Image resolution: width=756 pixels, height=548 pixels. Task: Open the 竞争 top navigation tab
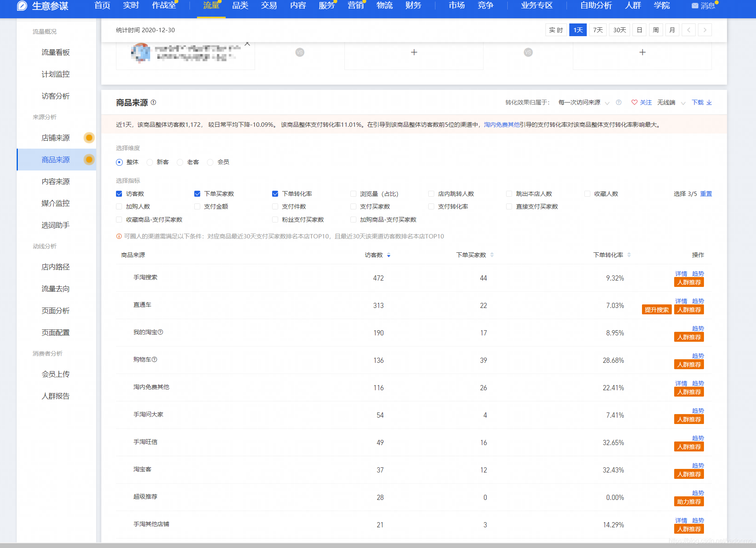pyautogui.click(x=485, y=6)
